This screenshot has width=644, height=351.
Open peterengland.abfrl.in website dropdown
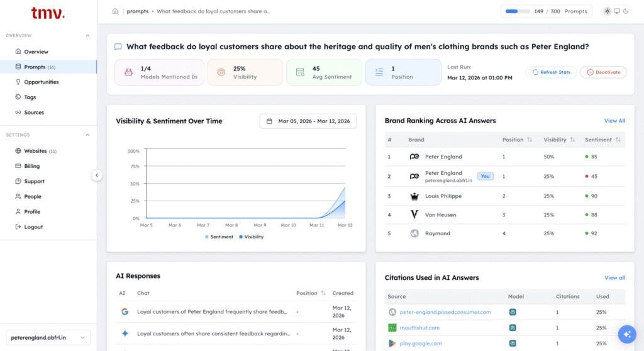(x=48, y=337)
